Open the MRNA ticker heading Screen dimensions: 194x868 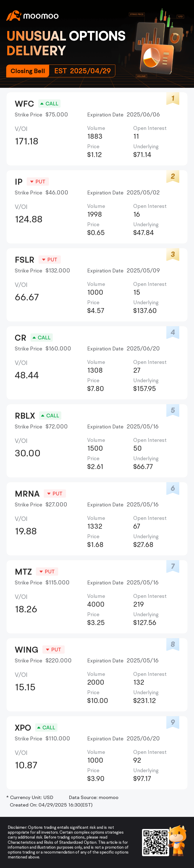pyautogui.click(x=27, y=494)
